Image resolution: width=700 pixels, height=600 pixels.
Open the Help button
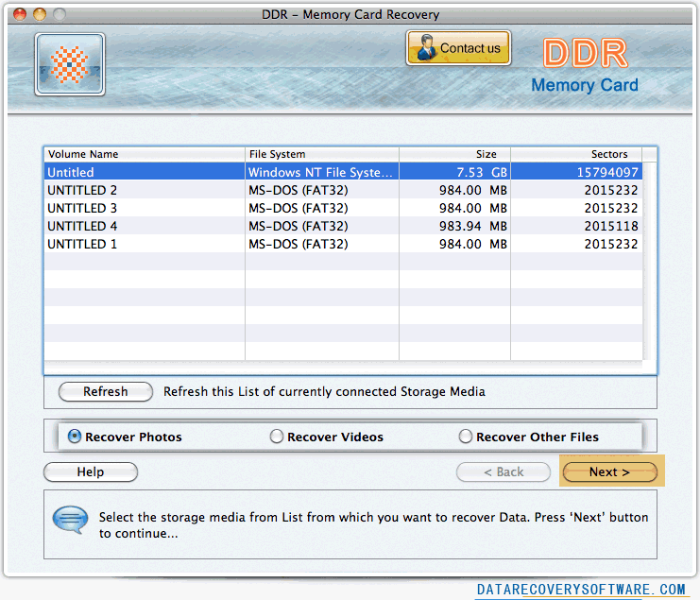click(91, 471)
